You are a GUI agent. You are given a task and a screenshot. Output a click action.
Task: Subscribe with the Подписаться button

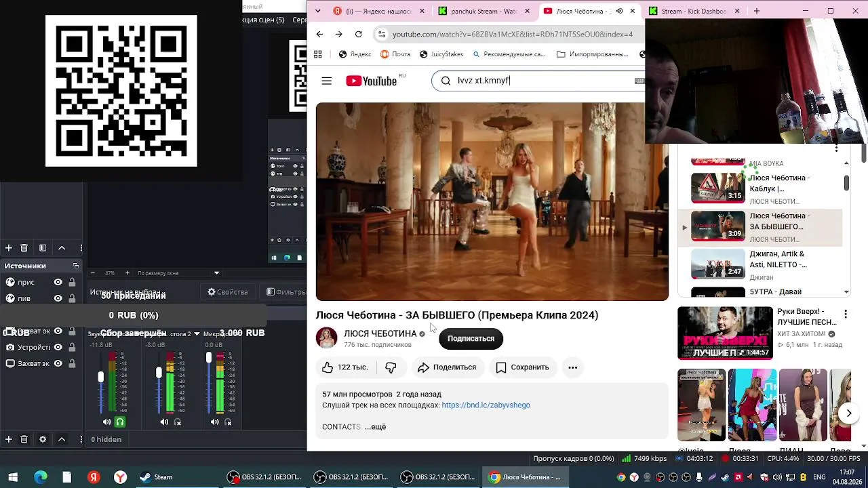tap(471, 339)
